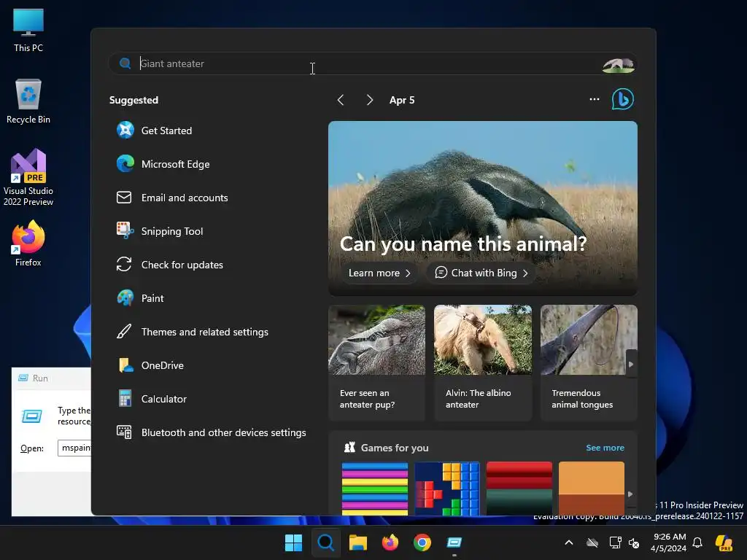The image size is (747, 560).
Task: Open Copilot preview icon in taskbar corner
Action: click(724, 542)
